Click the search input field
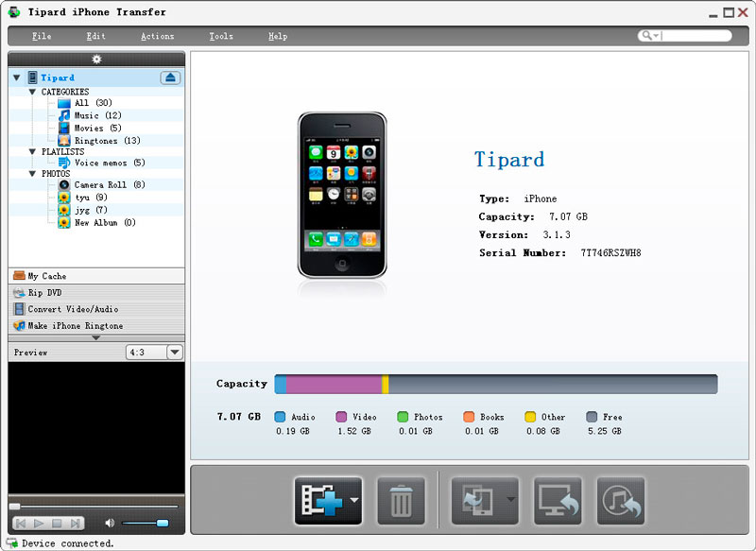The width and height of the screenshot is (756, 551). [x=696, y=36]
